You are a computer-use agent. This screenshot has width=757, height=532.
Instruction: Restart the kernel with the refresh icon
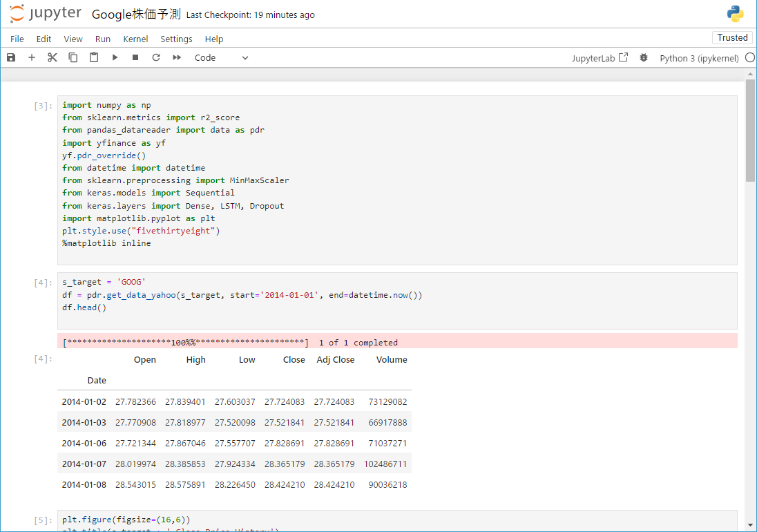point(156,57)
